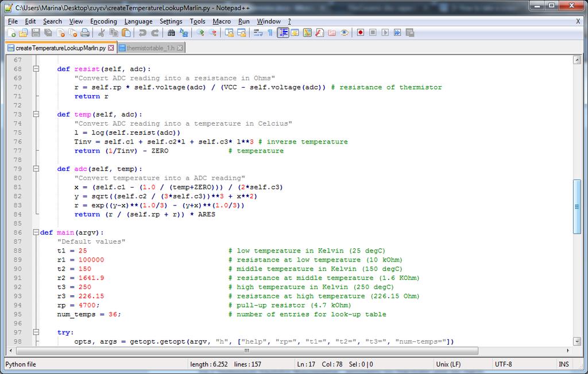Print the document using the printer icon
588x374 pixels.
coord(85,33)
